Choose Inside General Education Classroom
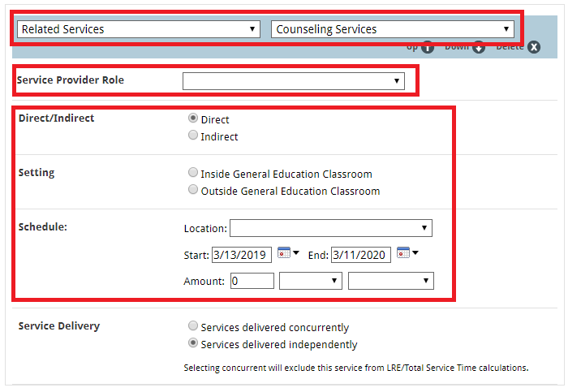Screen dimensions: 581x392 coord(192,172)
